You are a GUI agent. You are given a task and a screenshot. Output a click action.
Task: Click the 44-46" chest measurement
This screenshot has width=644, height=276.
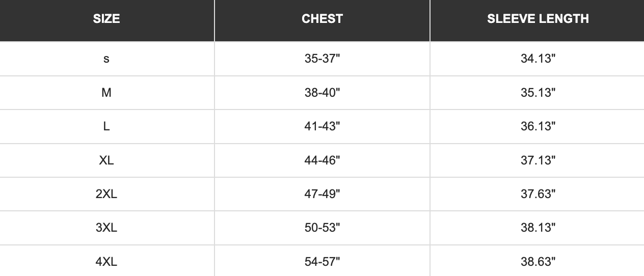tap(322, 160)
